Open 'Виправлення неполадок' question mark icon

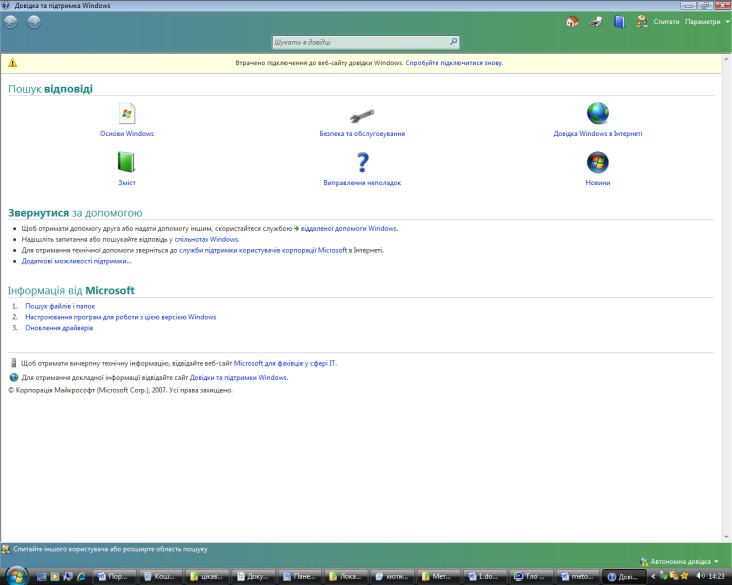(x=362, y=162)
